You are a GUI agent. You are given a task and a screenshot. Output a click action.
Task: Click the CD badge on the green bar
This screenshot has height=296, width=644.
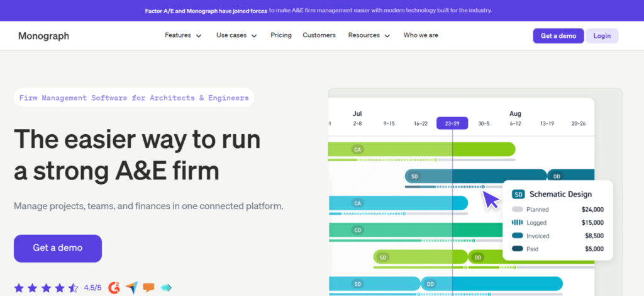tap(357, 231)
